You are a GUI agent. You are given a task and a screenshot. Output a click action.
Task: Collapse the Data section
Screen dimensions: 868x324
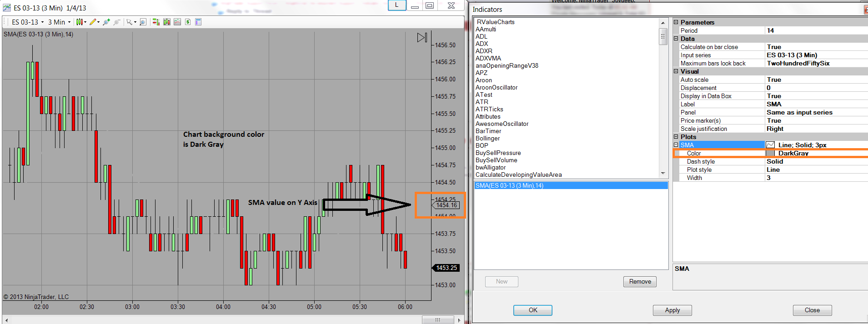[x=676, y=39]
